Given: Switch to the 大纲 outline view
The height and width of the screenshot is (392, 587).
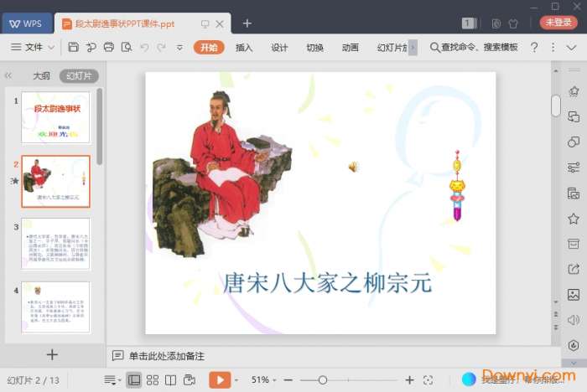Looking at the screenshot, I should coord(41,76).
